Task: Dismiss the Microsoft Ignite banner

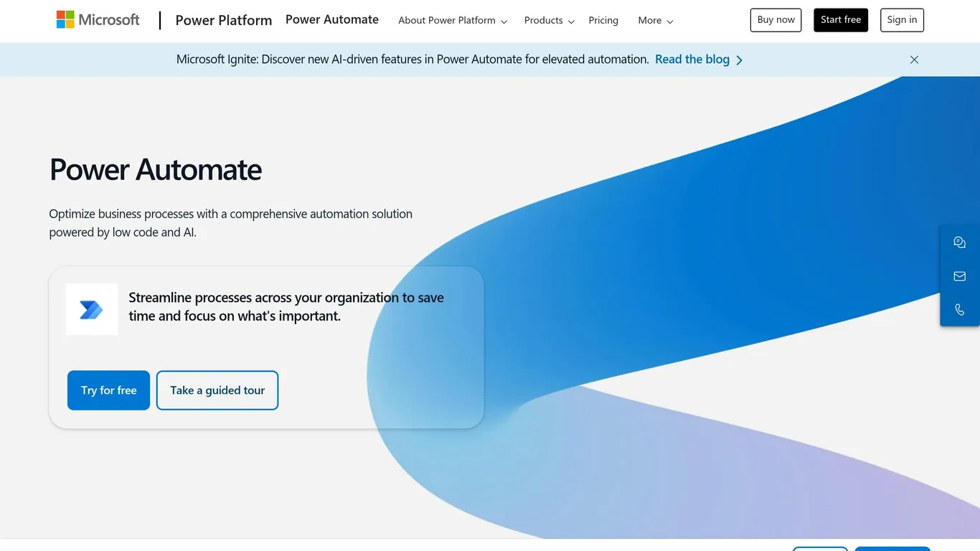Action: point(914,60)
